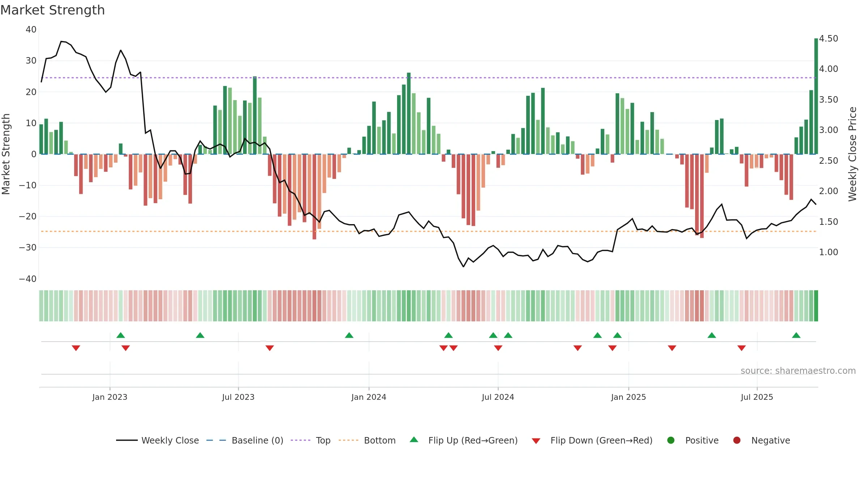868x488 pixels.
Task: Click the Market Strength chart title
Action: 53,10
